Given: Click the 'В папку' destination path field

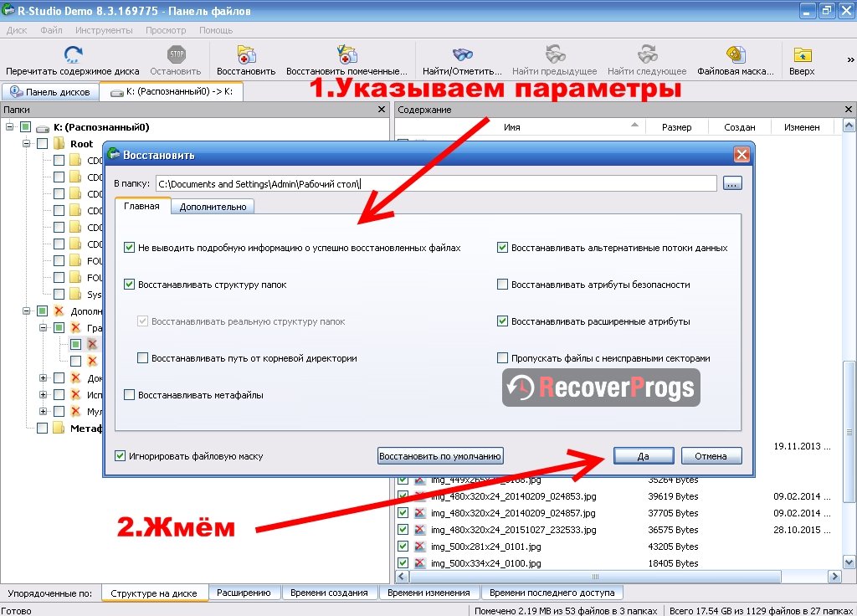Looking at the screenshot, I should point(436,183).
